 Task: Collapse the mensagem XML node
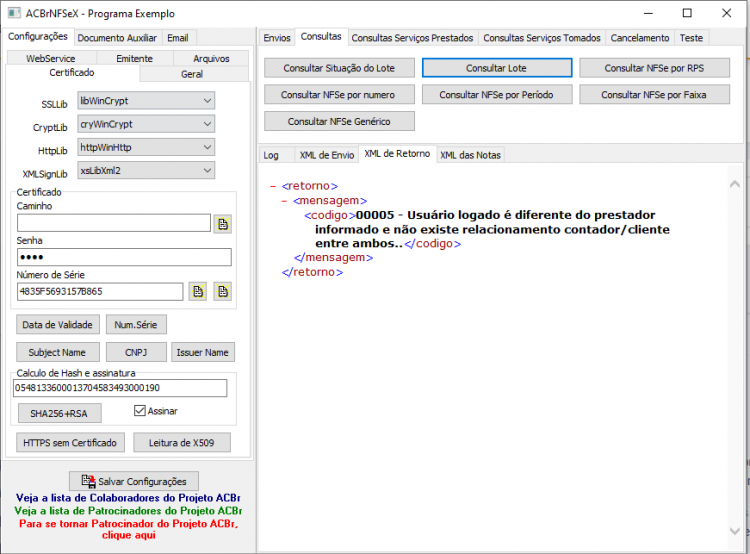(284, 201)
